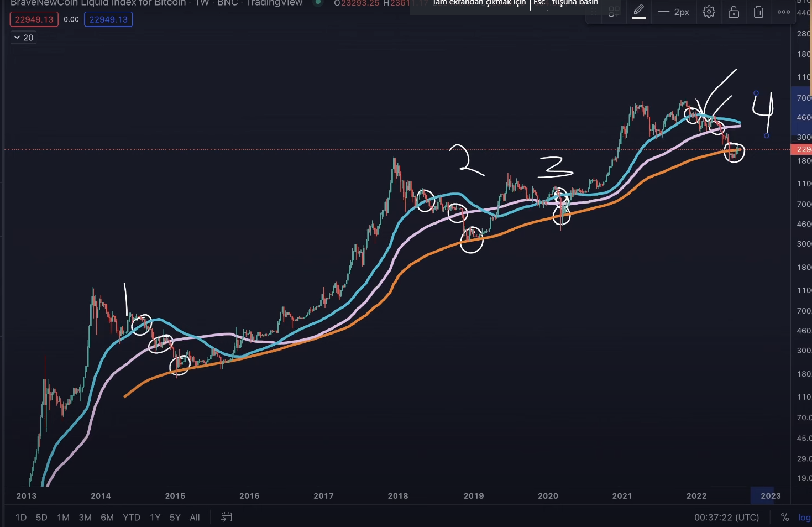Click the highlighted 2023 time axis label
812x527 pixels.
[771, 496]
